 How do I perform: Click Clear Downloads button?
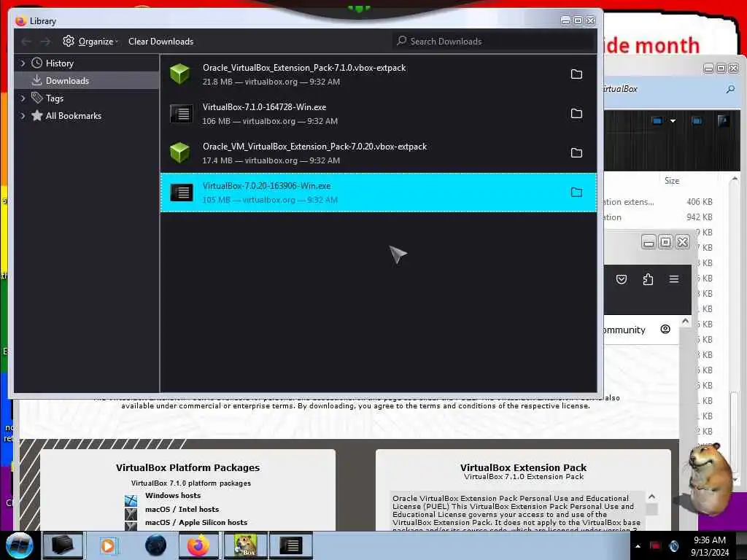(160, 42)
